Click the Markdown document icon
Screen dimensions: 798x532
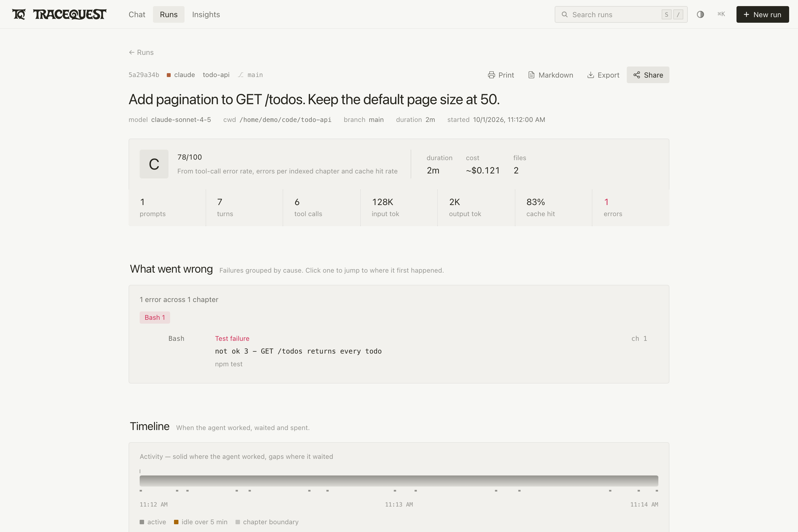(531, 75)
